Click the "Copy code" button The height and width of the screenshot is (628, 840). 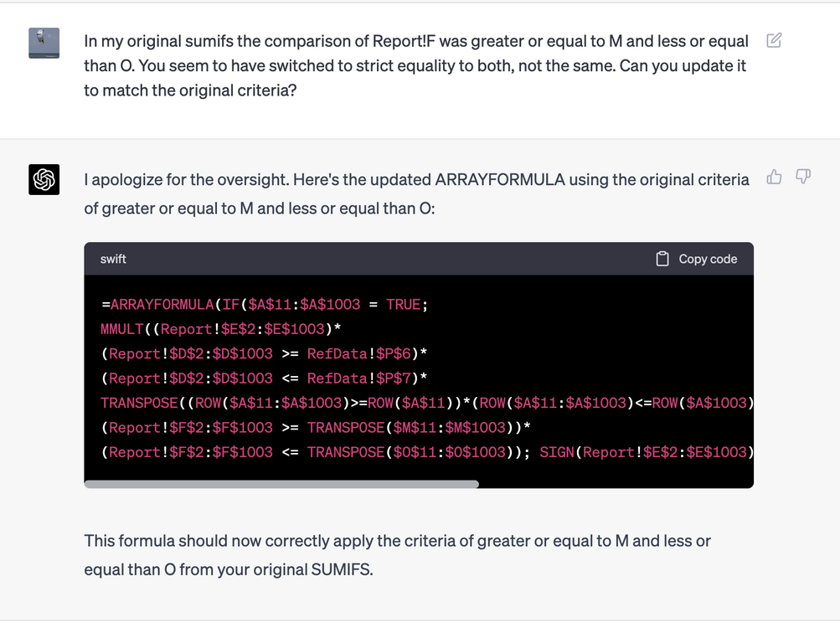point(697,259)
